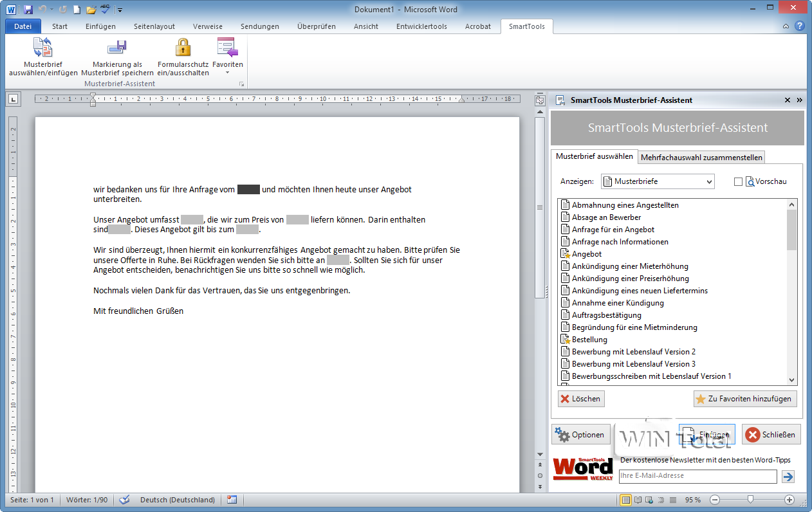812x512 pixels.
Task: Click the zoom slider handle
Action: (750, 500)
